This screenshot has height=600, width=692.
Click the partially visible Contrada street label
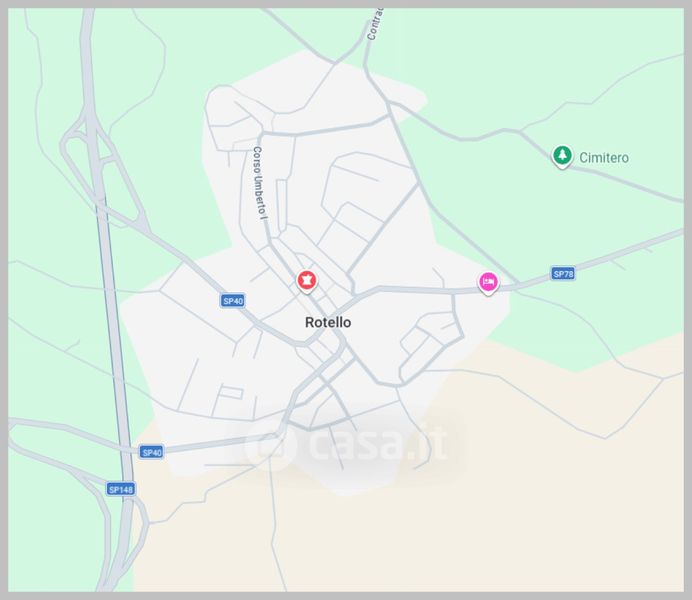[375, 24]
